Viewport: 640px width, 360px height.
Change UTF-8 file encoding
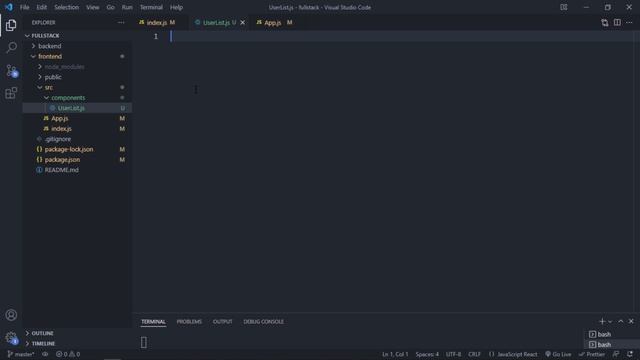[x=453, y=354]
